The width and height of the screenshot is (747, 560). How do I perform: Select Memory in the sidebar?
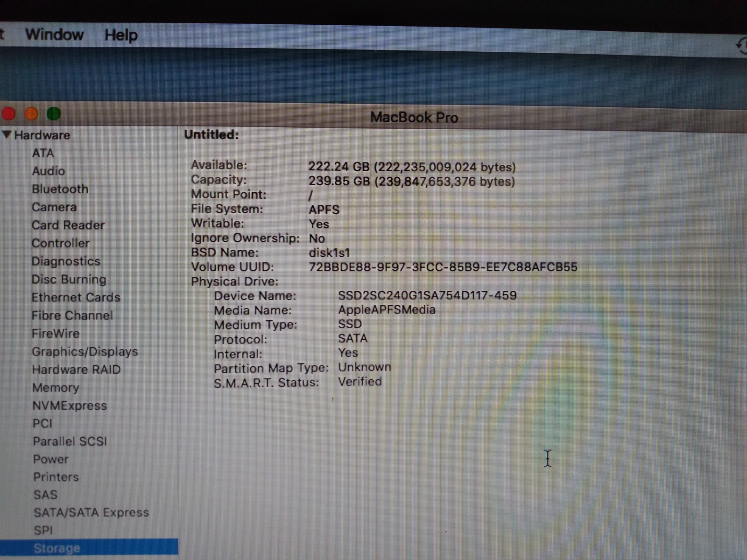56,388
